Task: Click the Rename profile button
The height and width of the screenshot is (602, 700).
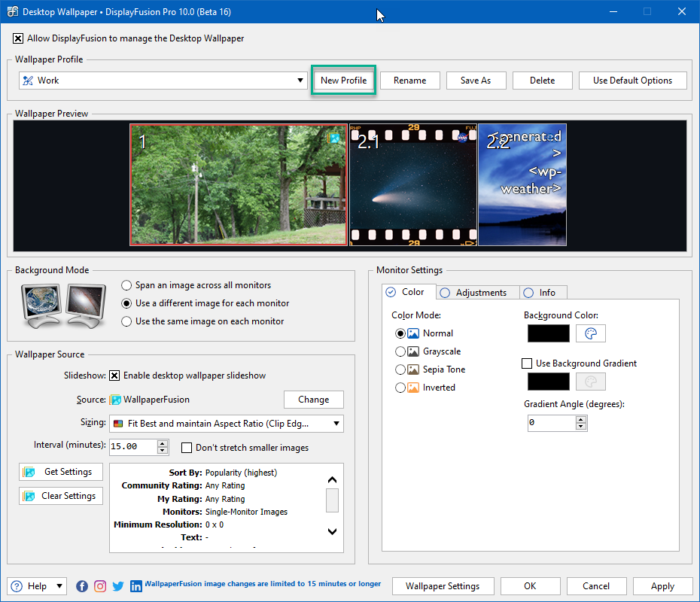Action: coord(409,81)
